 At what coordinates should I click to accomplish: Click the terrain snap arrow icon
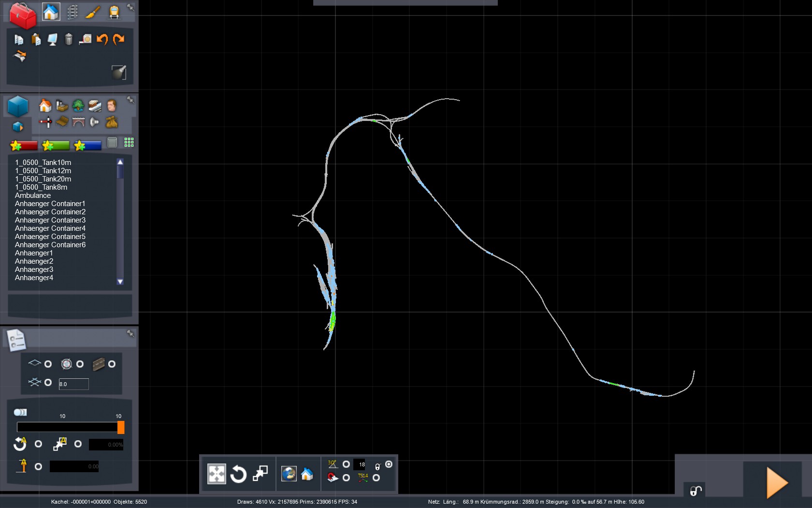pos(19,56)
